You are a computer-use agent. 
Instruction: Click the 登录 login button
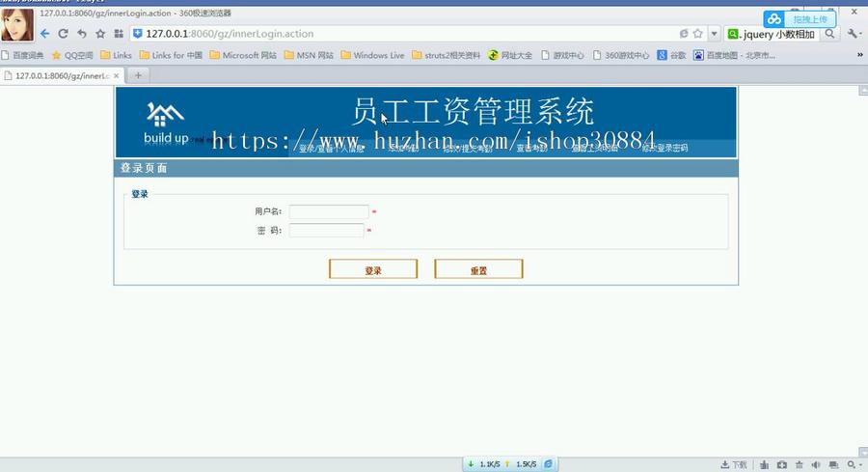tap(373, 270)
